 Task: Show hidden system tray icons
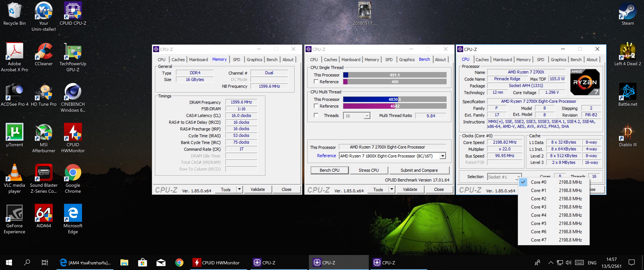[551, 262]
